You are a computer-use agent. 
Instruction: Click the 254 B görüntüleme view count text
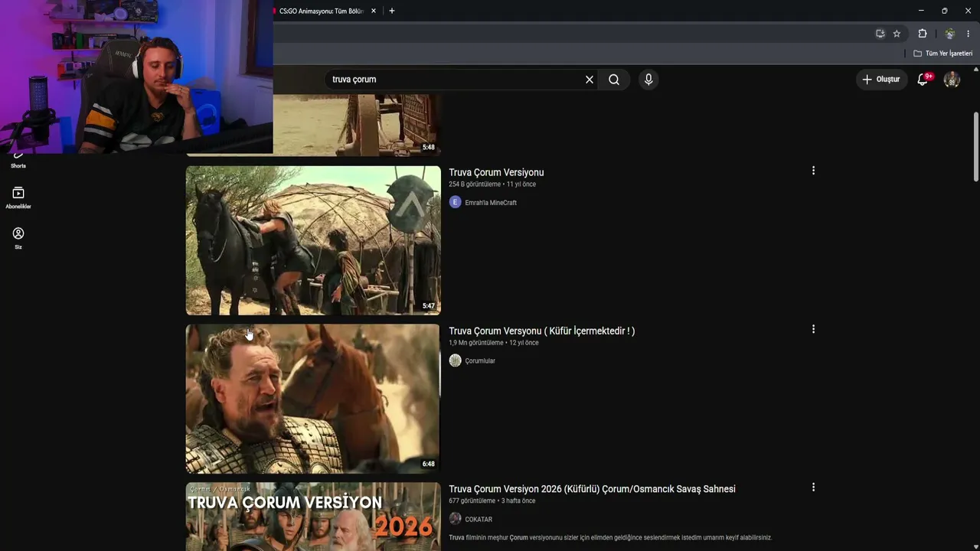pyautogui.click(x=475, y=184)
